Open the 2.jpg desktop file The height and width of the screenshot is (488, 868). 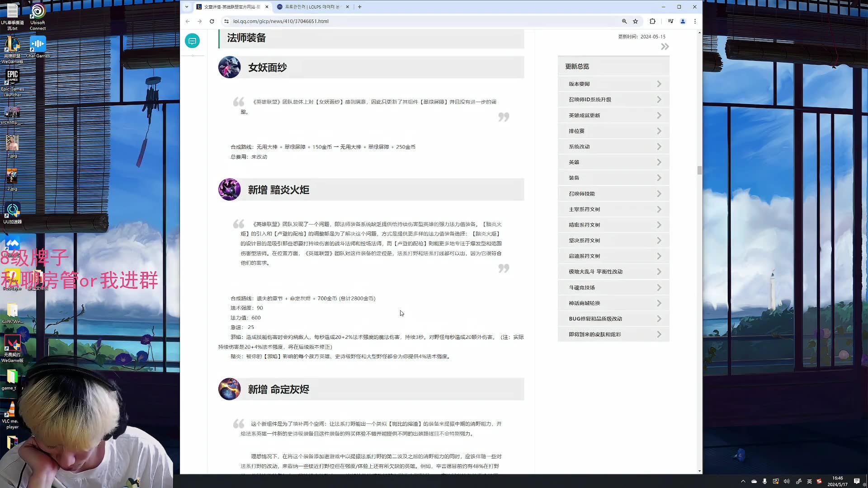(12, 180)
